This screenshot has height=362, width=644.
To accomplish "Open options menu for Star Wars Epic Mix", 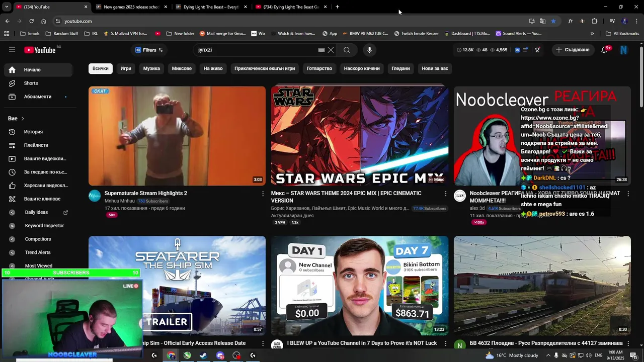I will tap(445, 194).
